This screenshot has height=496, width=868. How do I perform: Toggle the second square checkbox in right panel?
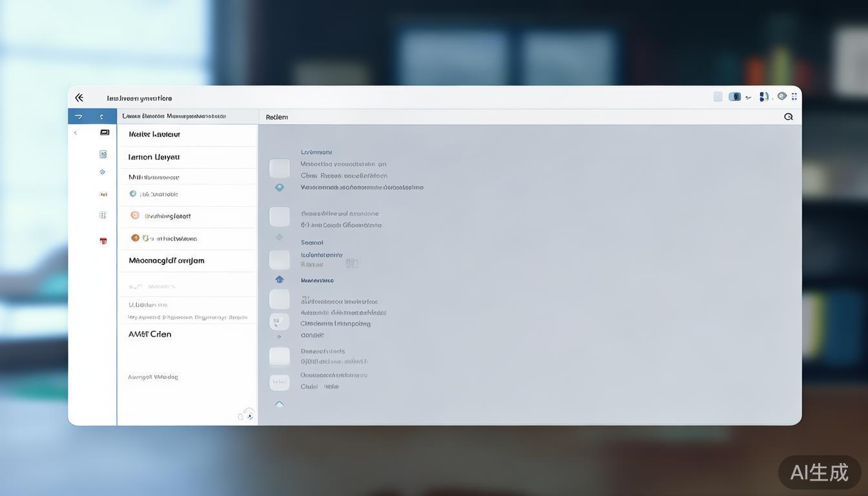(279, 216)
